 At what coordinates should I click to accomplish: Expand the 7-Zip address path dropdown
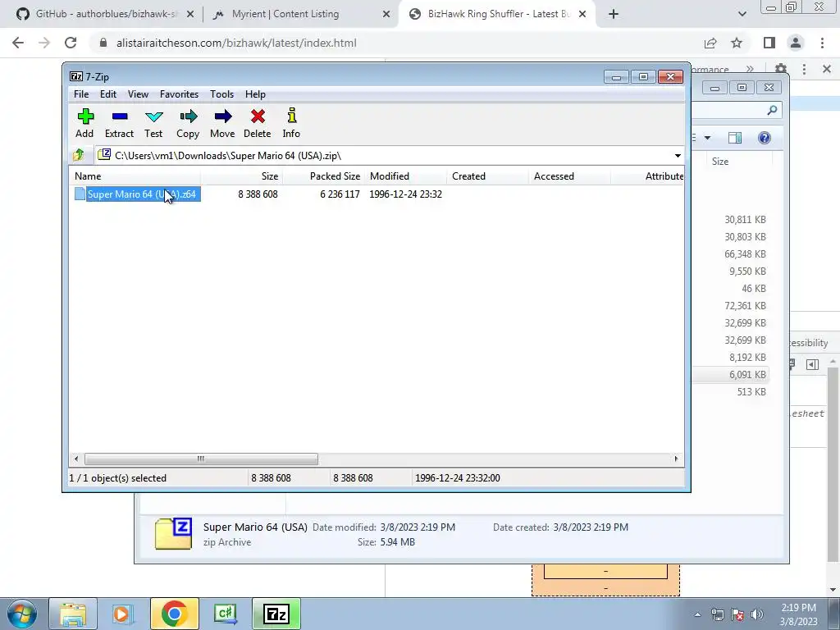coord(678,156)
